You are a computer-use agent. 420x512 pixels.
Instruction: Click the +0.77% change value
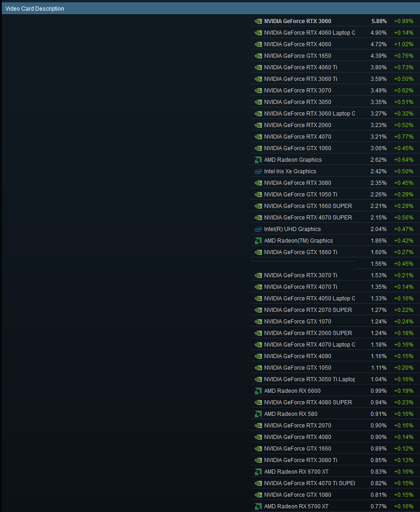404,137
